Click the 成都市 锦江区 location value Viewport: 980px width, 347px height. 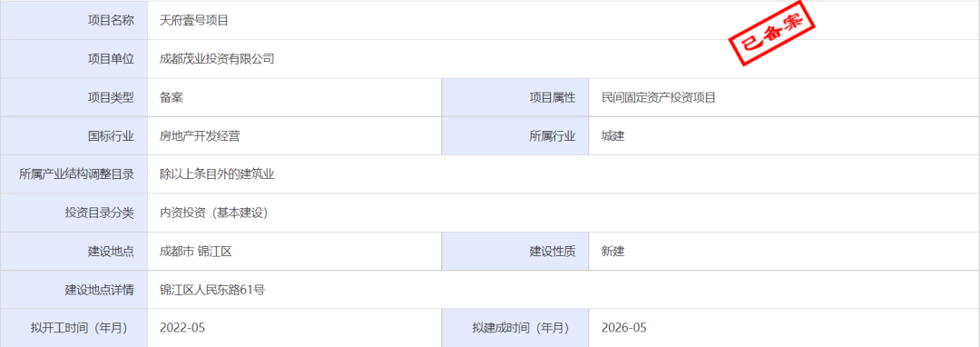(196, 252)
